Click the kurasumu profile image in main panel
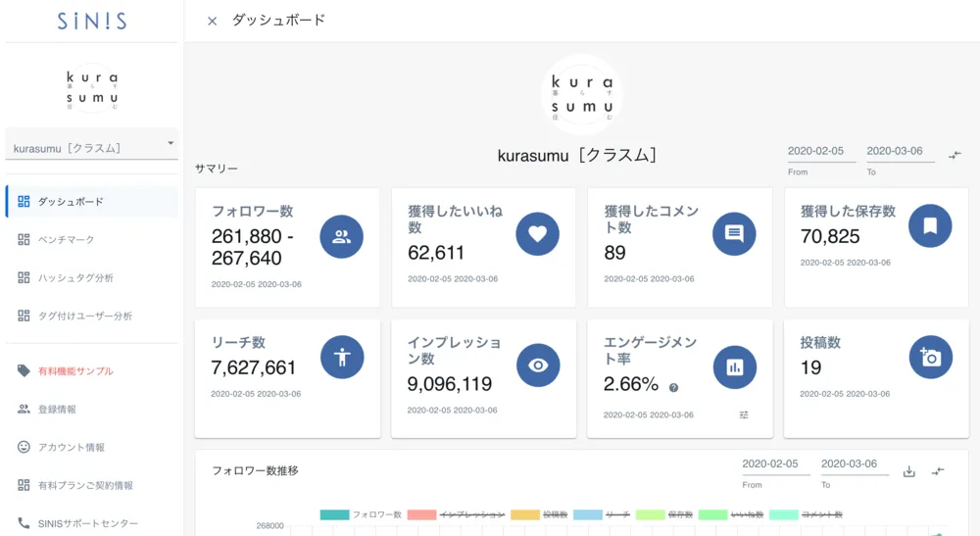The height and width of the screenshot is (536, 980). pyautogui.click(x=582, y=95)
